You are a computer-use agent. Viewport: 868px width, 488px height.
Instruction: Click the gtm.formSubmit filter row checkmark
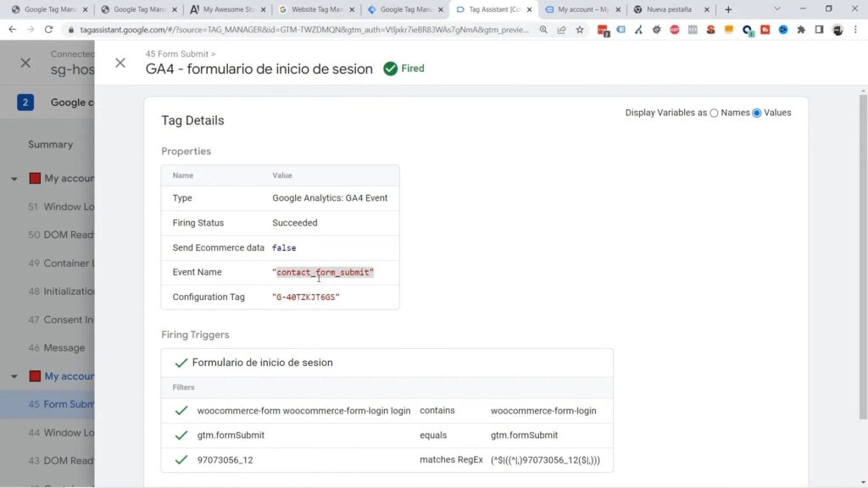[x=181, y=435]
